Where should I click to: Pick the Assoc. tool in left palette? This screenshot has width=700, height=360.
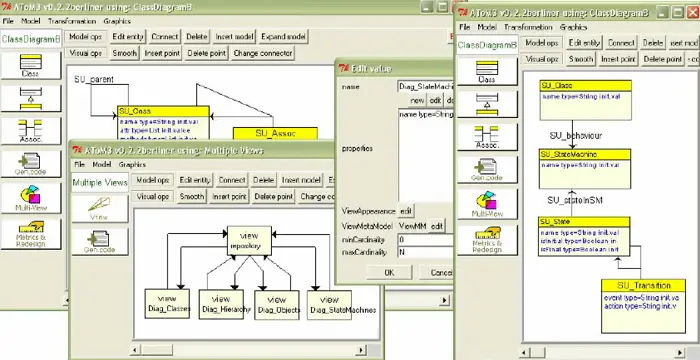30,130
